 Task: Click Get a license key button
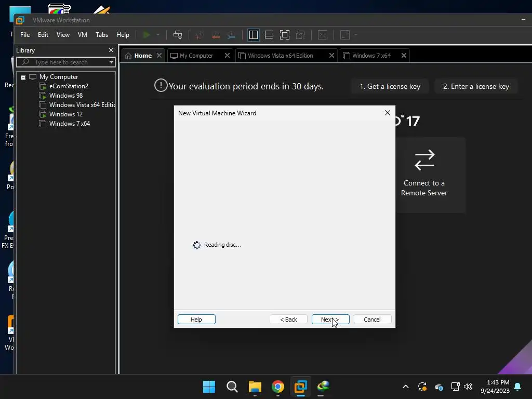point(390,87)
